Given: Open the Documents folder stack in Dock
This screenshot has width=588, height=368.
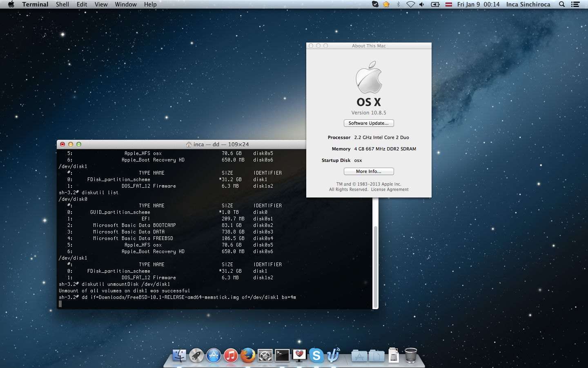Looking at the screenshot, I should 376,356.
